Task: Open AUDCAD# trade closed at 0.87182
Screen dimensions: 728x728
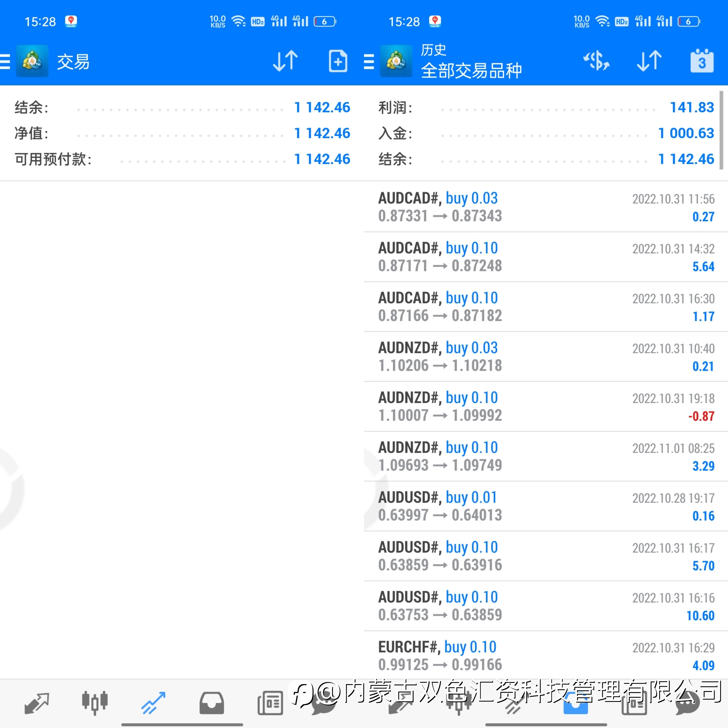Action: click(546, 307)
